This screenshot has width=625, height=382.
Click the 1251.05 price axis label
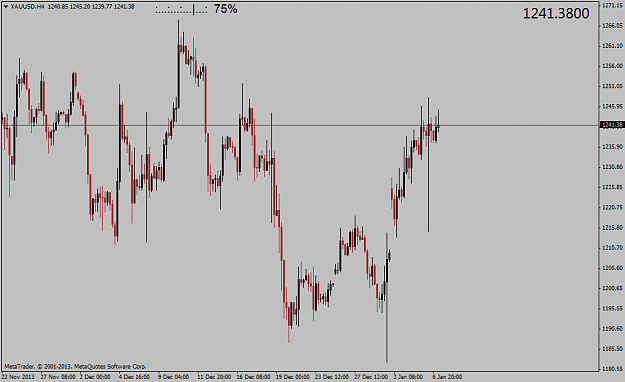[x=613, y=86]
